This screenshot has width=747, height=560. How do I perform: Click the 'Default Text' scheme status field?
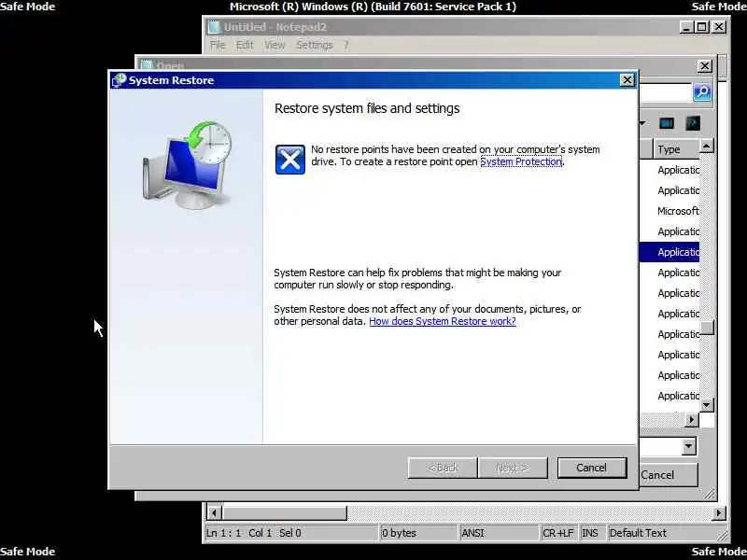(664, 533)
